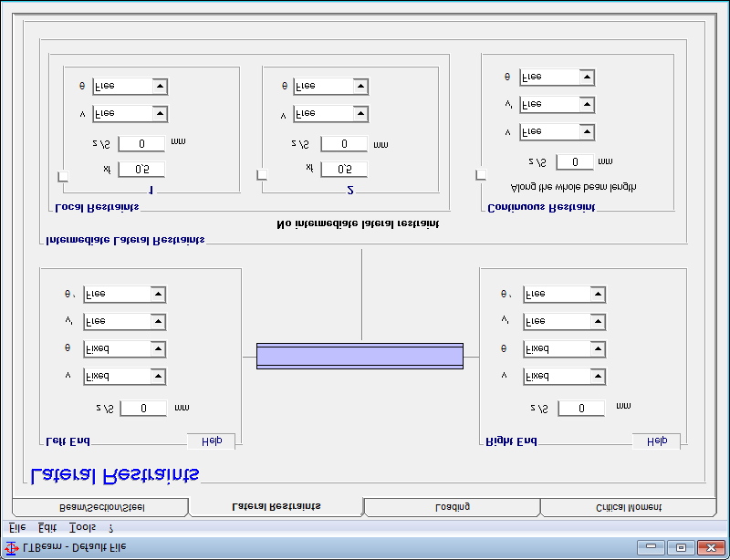Click the Help button in Left End
Image resolution: width=730 pixels, height=560 pixels.
[212, 441]
